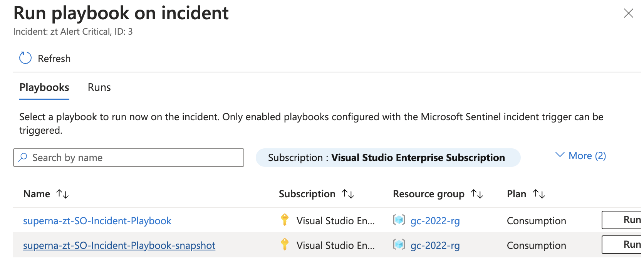Sort by Resource group column arrows

pyautogui.click(x=477, y=194)
